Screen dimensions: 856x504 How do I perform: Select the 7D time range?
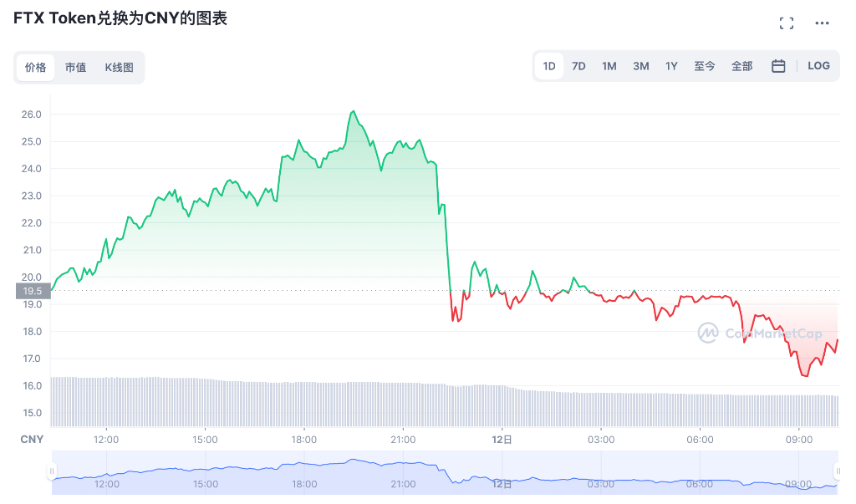578,66
